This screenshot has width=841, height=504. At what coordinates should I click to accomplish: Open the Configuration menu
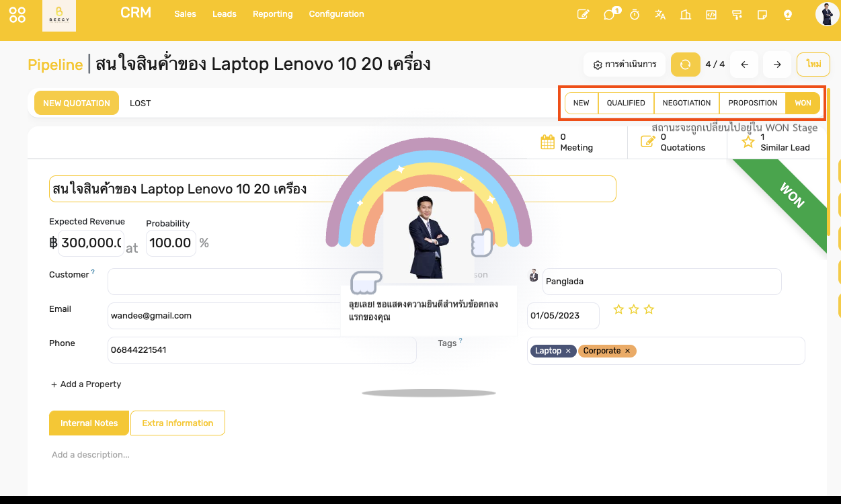click(x=337, y=14)
